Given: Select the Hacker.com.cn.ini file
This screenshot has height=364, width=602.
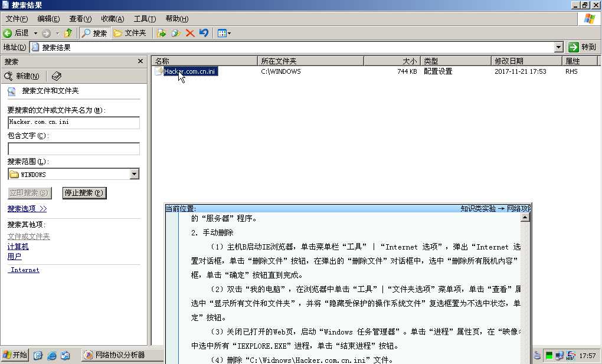Looking at the screenshot, I should click(x=191, y=71).
